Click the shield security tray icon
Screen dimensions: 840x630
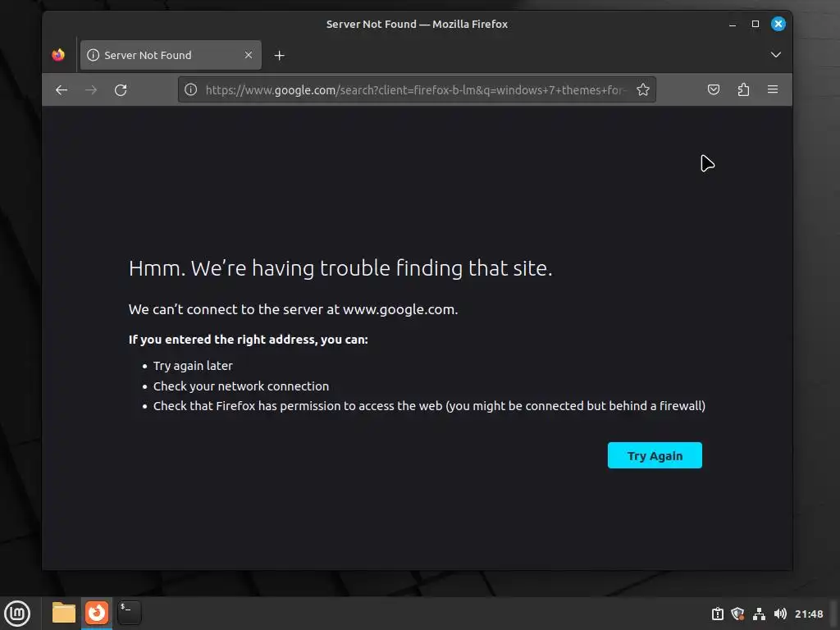tap(737, 614)
